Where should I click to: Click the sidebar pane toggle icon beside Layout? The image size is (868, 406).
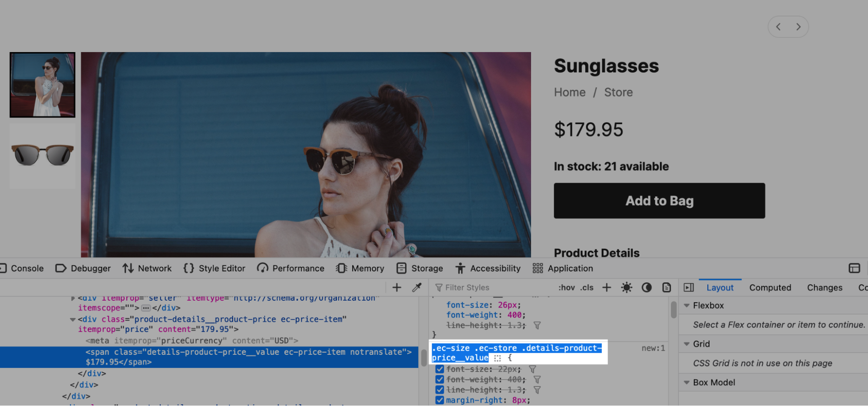tap(689, 288)
